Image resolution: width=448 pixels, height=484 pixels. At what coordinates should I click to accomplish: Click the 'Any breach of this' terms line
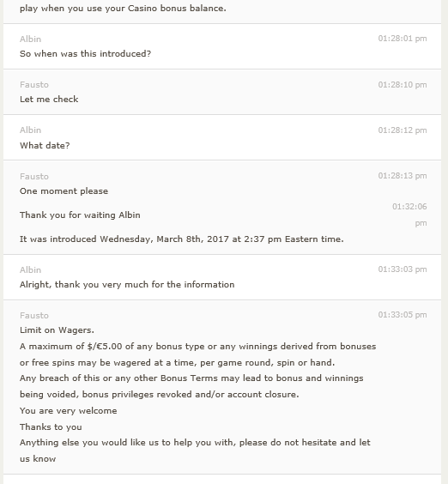click(191, 386)
